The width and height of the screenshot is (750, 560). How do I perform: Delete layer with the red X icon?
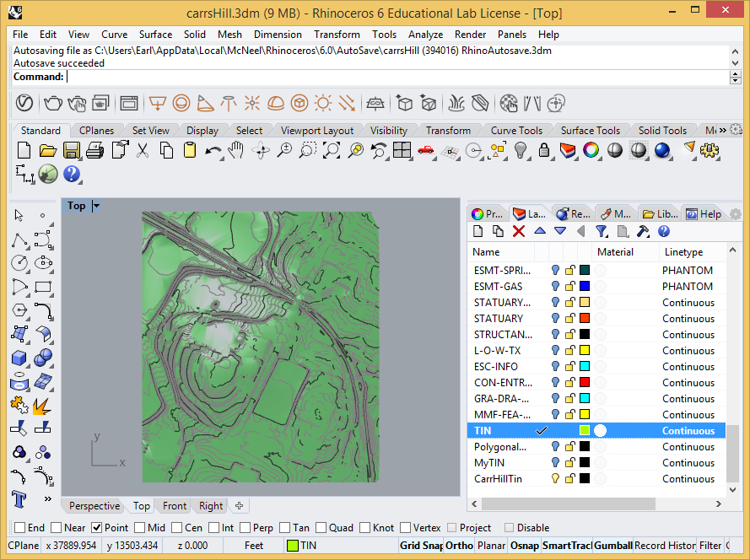519,231
